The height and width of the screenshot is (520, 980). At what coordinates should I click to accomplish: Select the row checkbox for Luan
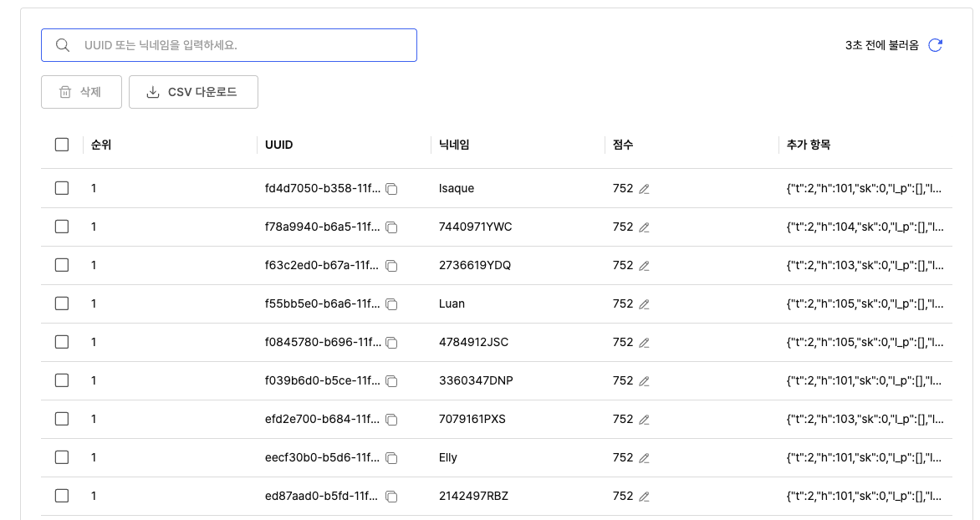coord(62,303)
